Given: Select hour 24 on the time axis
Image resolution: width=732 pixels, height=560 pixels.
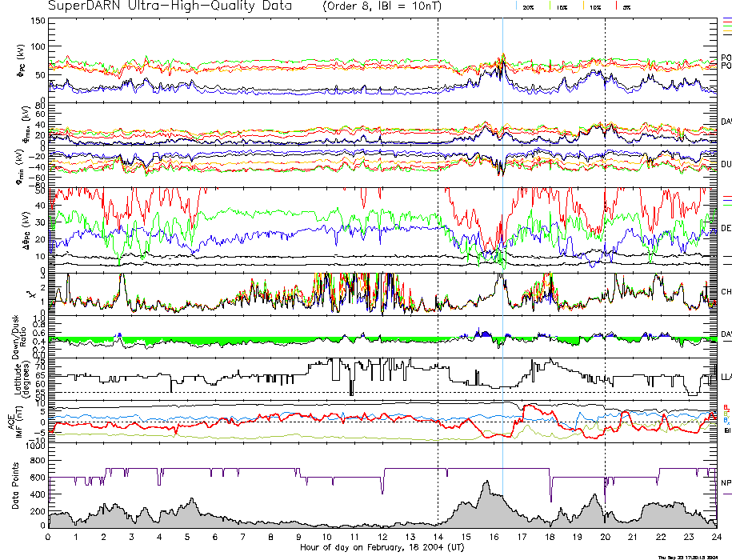Looking at the screenshot, I should (x=715, y=538).
